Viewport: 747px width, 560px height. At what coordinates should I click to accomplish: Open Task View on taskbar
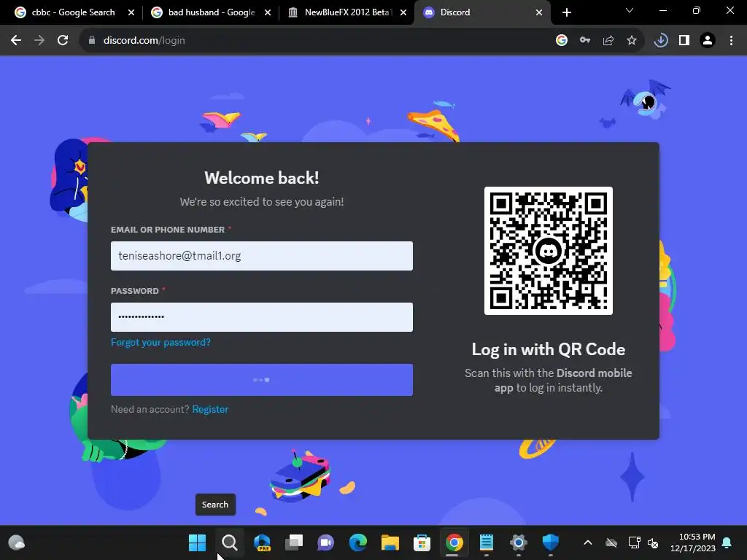point(294,542)
